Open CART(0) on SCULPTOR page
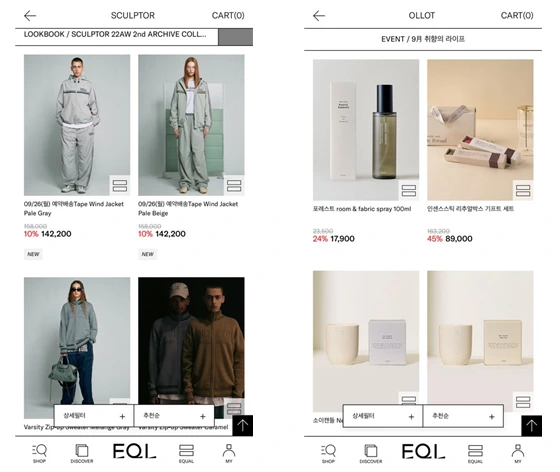The height and width of the screenshot is (472, 560). 228,15
